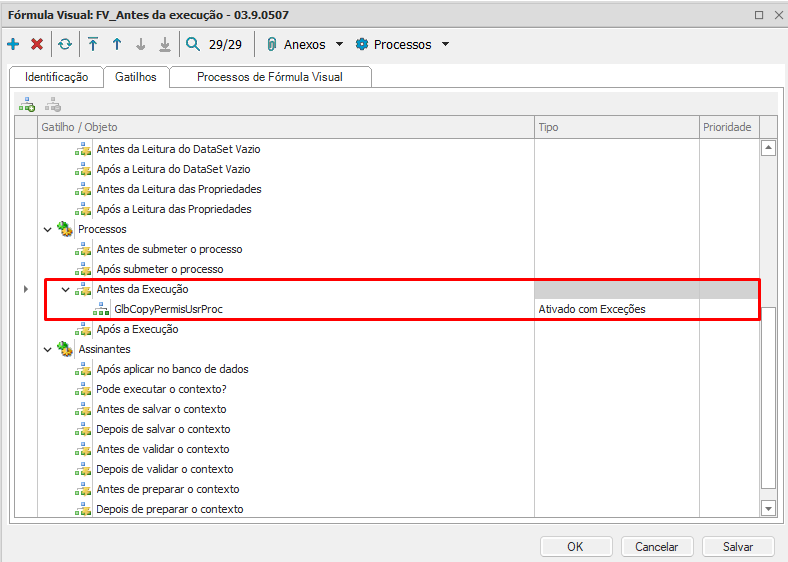788x562 pixels.
Task: Click icon beside Antes da Leitura das Propriedades
Action: click(83, 190)
